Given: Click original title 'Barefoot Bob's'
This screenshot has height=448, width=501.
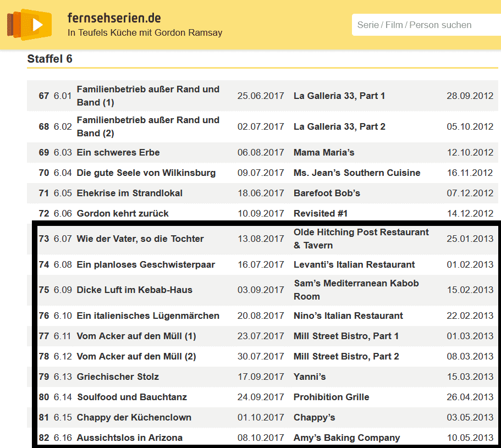Looking at the screenshot, I should [327, 193].
